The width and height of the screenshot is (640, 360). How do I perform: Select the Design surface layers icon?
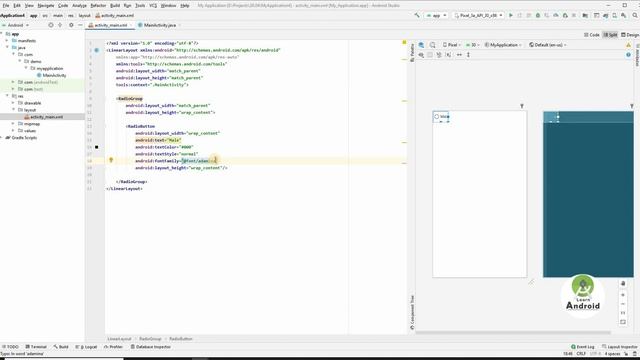[422, 45]
